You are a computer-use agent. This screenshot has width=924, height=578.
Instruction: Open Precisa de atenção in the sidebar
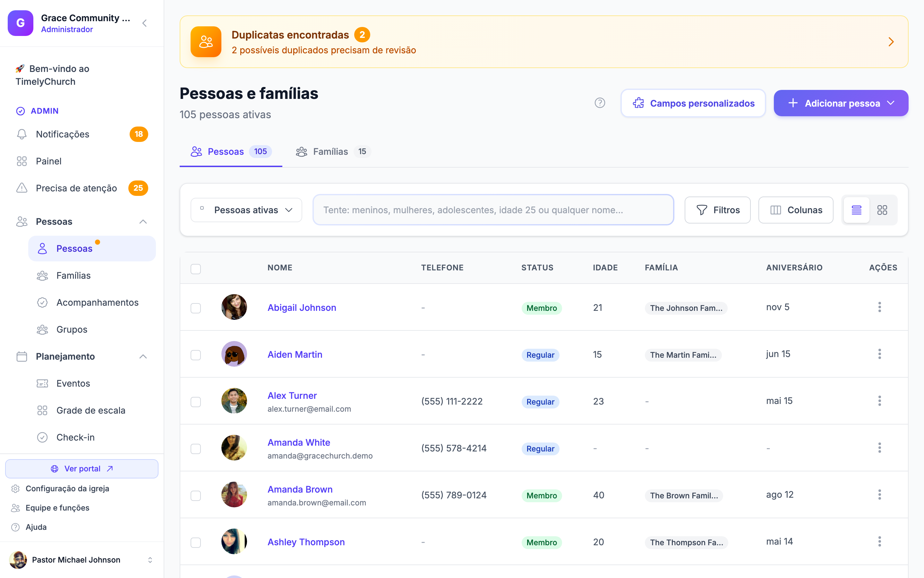(x=82, y=188)
